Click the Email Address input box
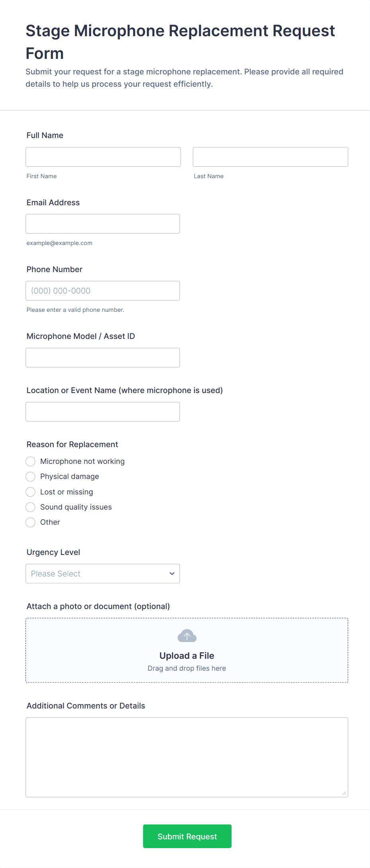The image size is (370, 868). [x=102, y=224]
